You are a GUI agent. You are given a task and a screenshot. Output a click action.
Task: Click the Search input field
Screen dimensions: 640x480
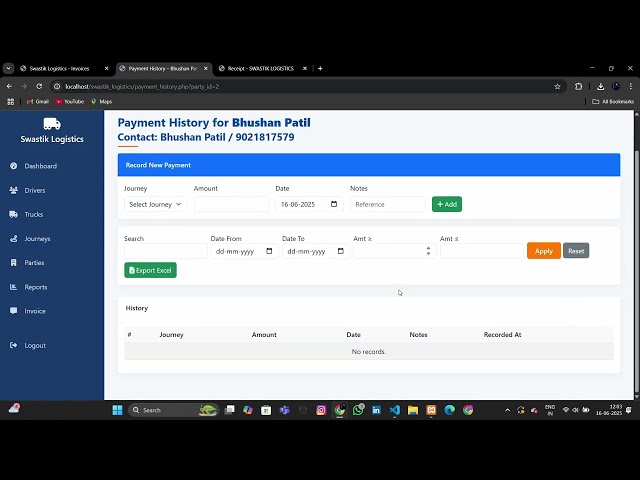point(166,251)
